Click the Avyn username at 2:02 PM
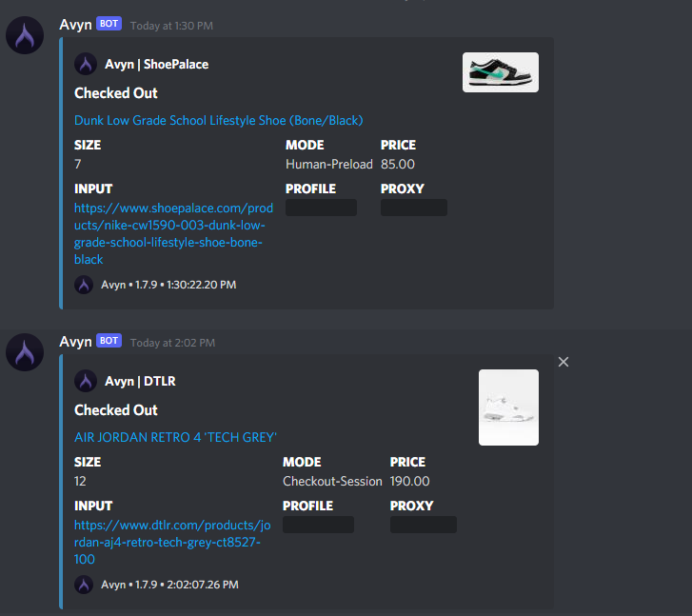Screen dimensions: 692x616 [75, 342]
